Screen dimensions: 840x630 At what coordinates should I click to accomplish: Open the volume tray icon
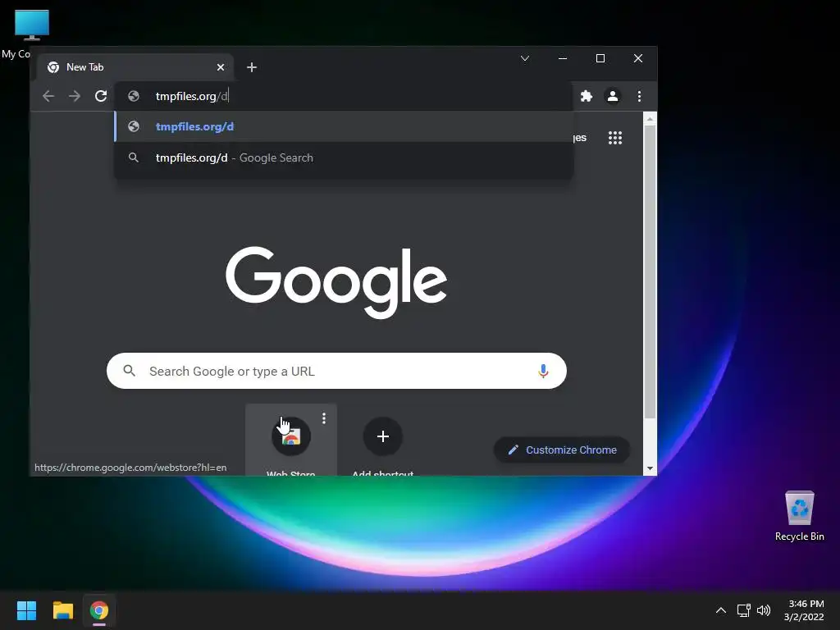(x=764, y=610)
